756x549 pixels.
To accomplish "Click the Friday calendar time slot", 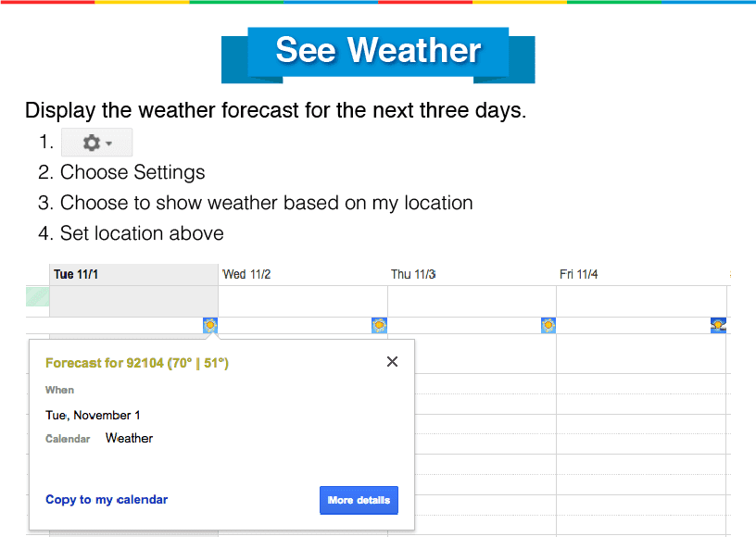I will point(641,434).
